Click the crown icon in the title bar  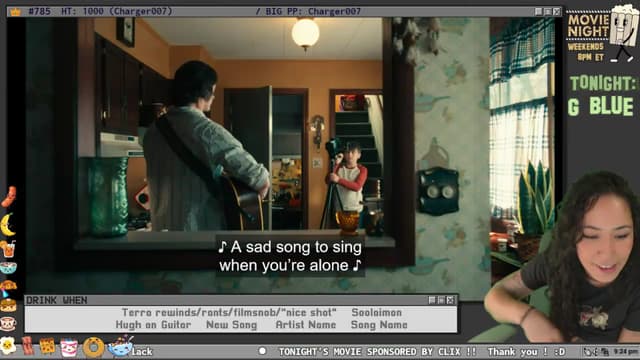click(x=16, y=11)
